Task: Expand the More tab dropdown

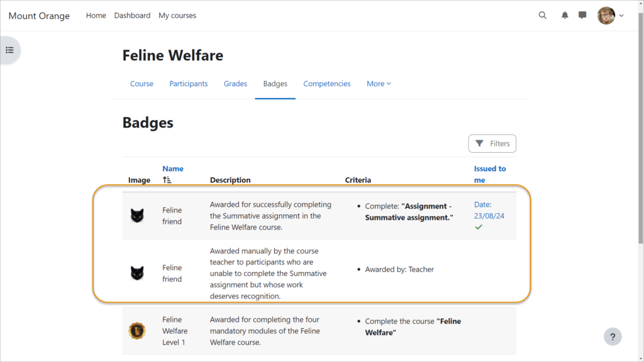Action: pyautogui.click(x=379, y=84)
